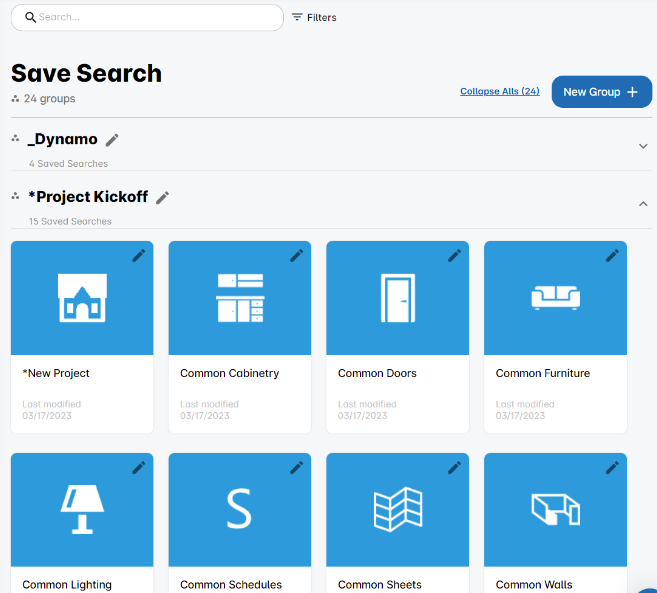657x593 pixels.
Task: Open the Common Schedules S icon
Action: coord(239,508)
